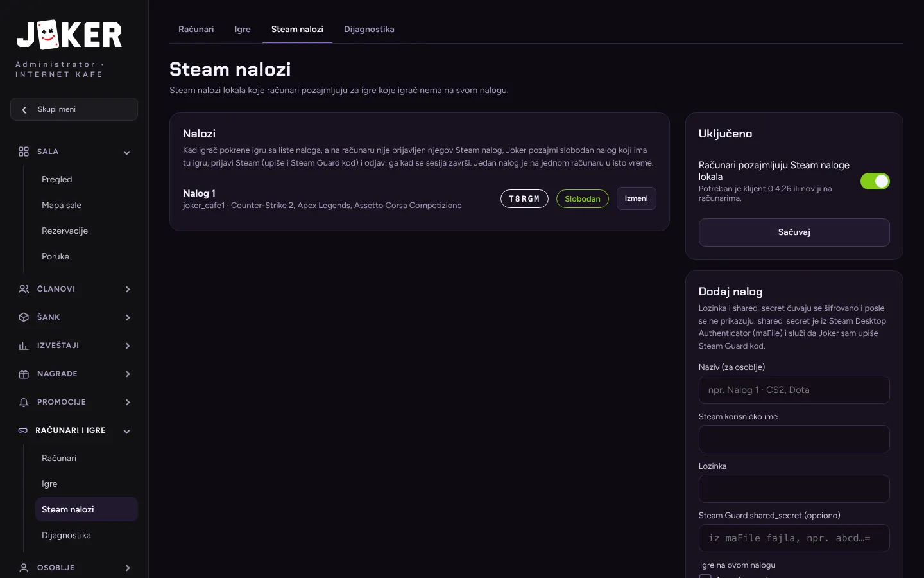Click the Slobodan status badge
Screen dimensions: 924x578
click(583, 199)
